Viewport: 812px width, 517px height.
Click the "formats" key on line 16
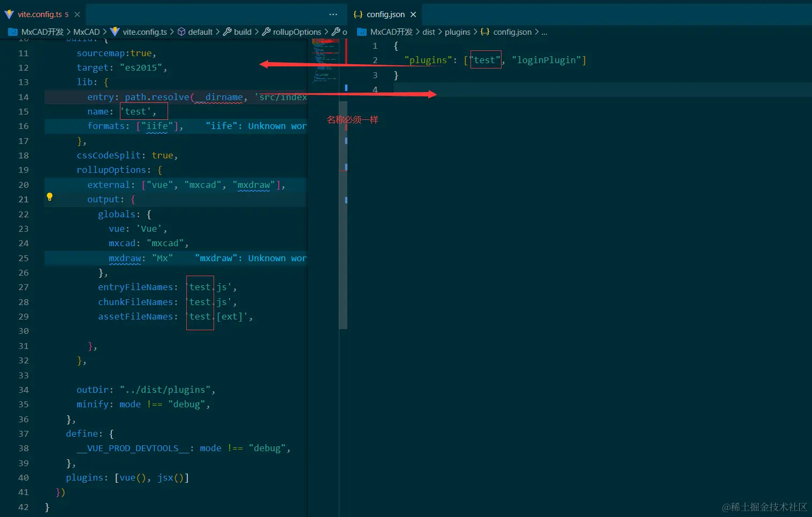point(106,126)
